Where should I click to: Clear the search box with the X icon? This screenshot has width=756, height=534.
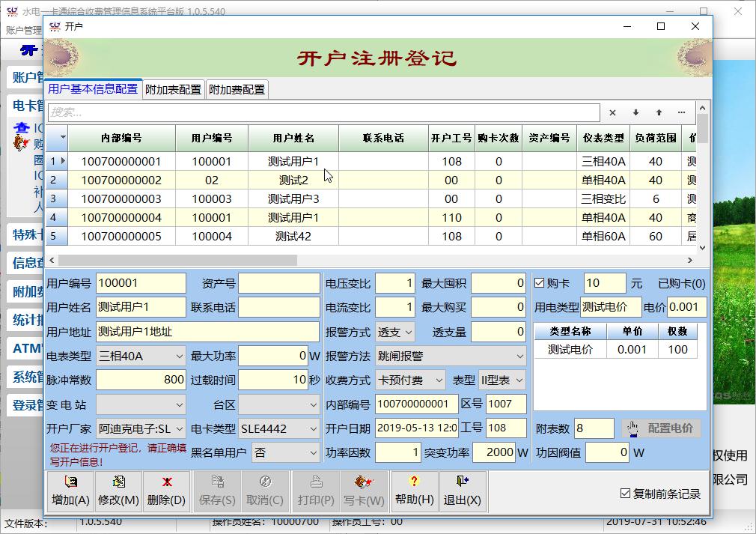612,112
